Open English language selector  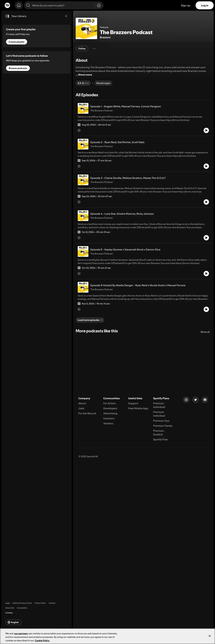13,622
